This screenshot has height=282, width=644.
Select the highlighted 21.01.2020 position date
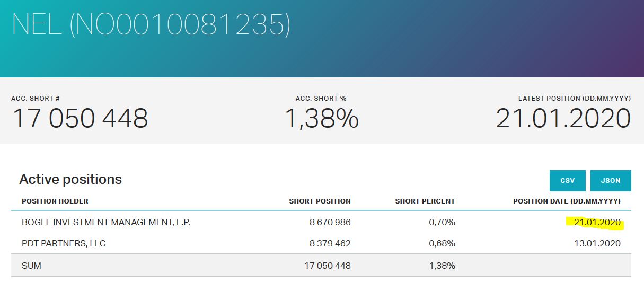[597, 223]
